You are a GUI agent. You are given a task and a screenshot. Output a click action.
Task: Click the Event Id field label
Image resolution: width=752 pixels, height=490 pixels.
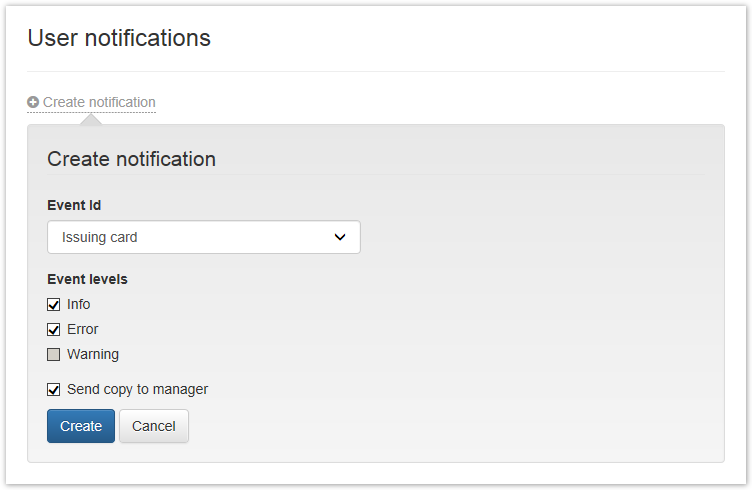tap(74, 205)
